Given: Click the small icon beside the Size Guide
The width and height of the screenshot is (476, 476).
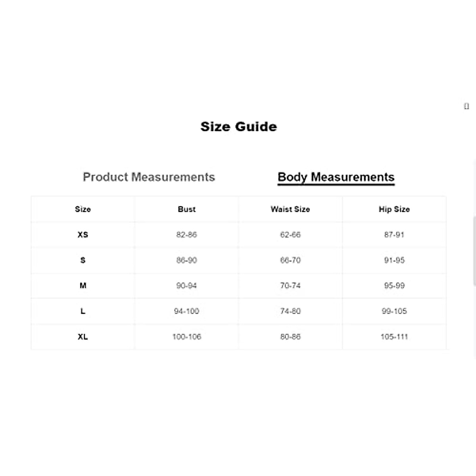Looking at the screenshot, I should 466,106.
